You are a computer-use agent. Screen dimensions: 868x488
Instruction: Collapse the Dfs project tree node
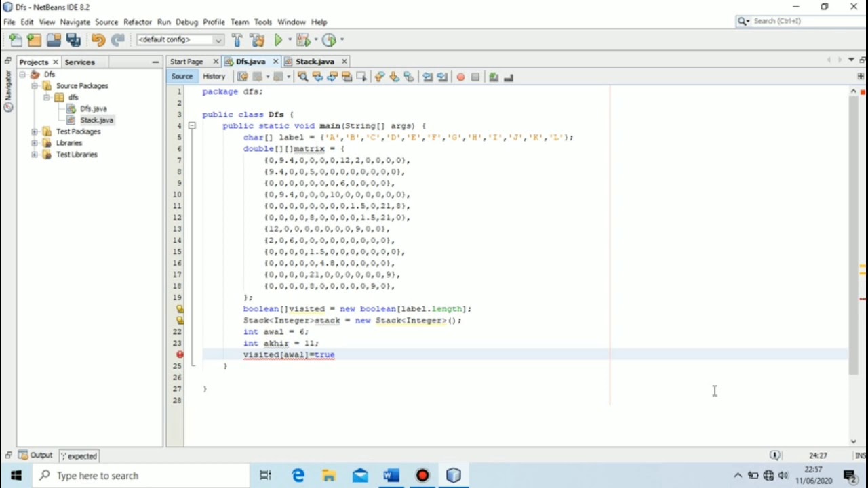[x=22, y=75]
